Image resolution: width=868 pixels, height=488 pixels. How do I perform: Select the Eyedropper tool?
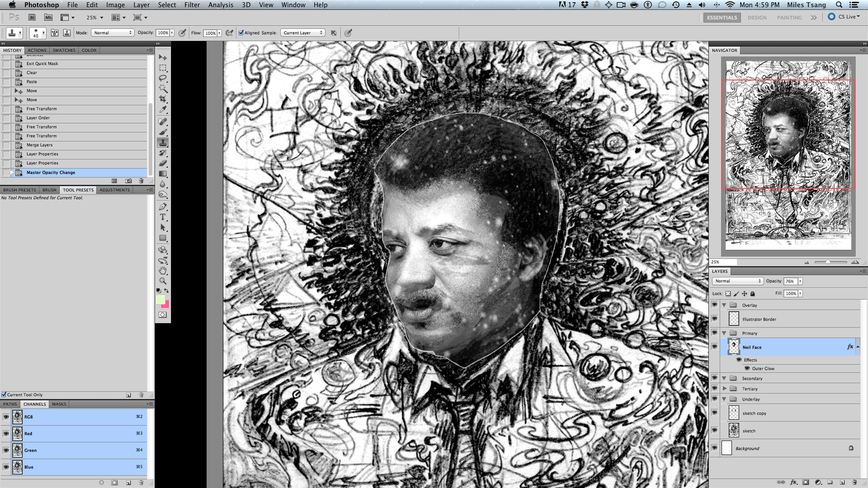click(x=163, y=109)
